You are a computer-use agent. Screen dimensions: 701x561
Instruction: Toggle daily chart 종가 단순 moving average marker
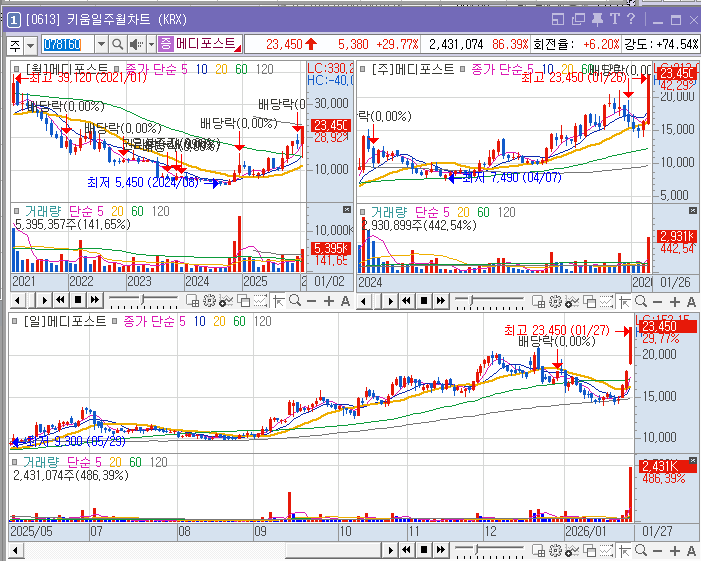point(114,321)
